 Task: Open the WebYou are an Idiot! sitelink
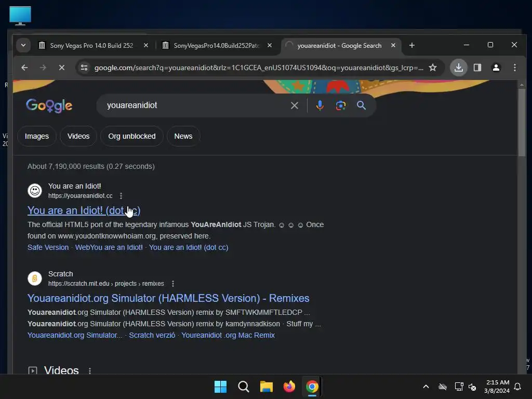coord(109,248)
